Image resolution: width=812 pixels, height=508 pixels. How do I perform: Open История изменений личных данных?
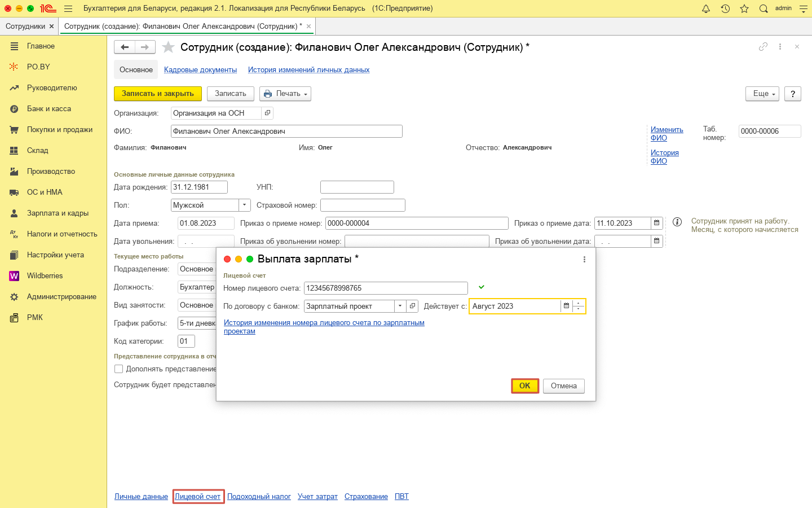pyautogui.click(x=308, y=69)
